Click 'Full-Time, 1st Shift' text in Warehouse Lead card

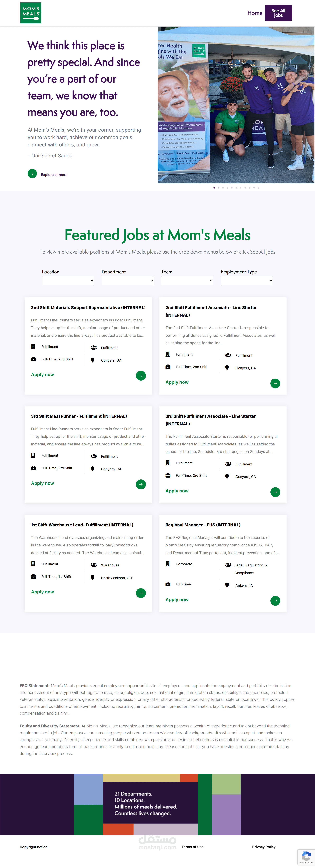[56, 577]
